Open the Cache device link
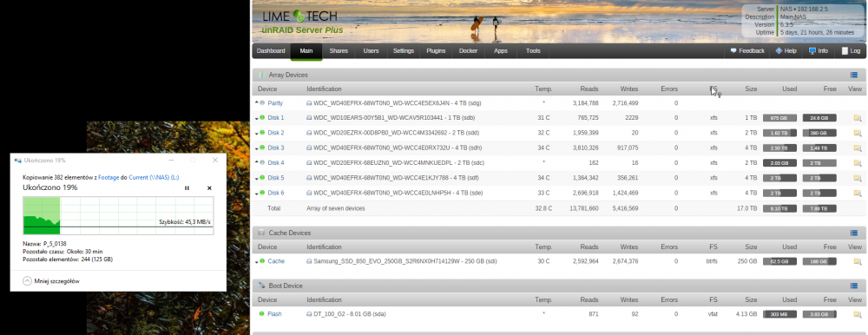The height and width of the screenshot is (335, 868). click(276, 261)
